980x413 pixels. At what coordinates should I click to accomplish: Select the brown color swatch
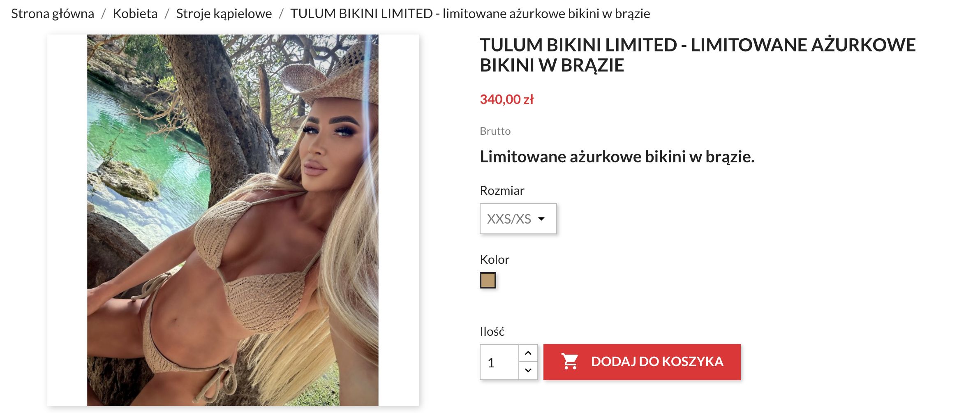pyautogui.click(x=488, y=280)
